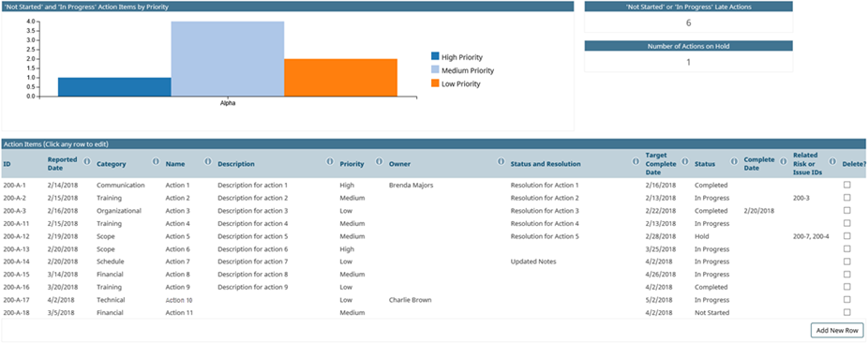Click the late actions count 6
The height and width of the screenshot is (344, 868).
click(x=689, y=22)
